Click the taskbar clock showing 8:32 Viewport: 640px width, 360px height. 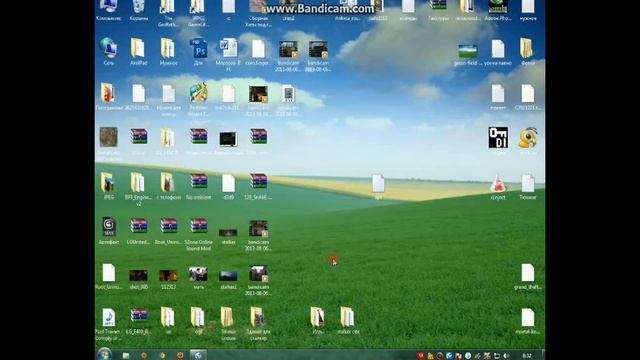(527, 356)
